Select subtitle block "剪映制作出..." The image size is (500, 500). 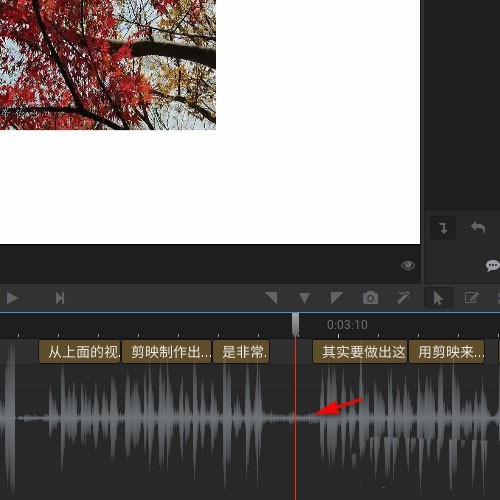(167, 352)
